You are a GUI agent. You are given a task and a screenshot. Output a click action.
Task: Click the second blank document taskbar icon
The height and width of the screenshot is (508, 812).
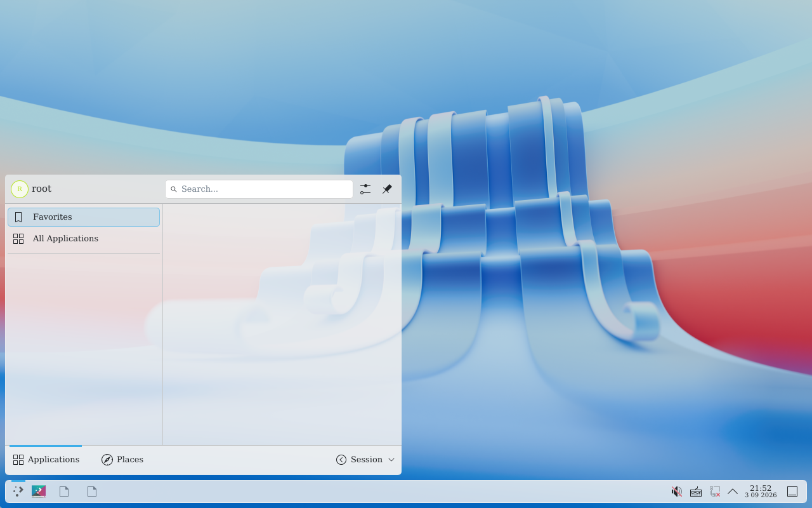92,491
